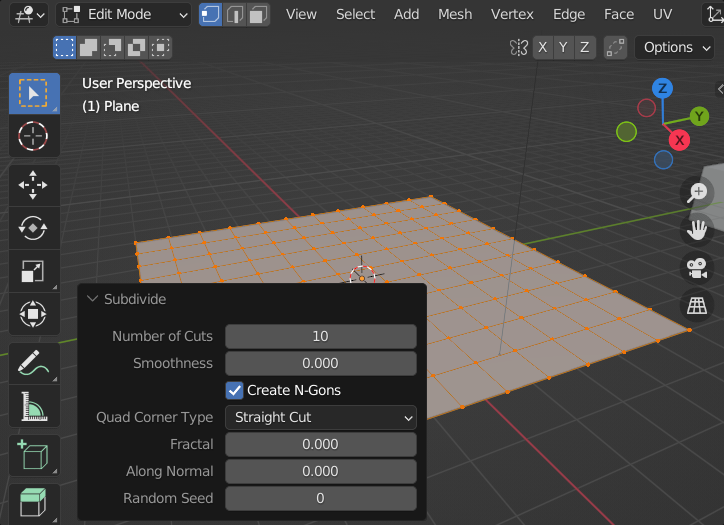This screenshot has width=724, height=525.
Task: Open Quad Corner Type dropdown
Action: (x=320, y=417)
